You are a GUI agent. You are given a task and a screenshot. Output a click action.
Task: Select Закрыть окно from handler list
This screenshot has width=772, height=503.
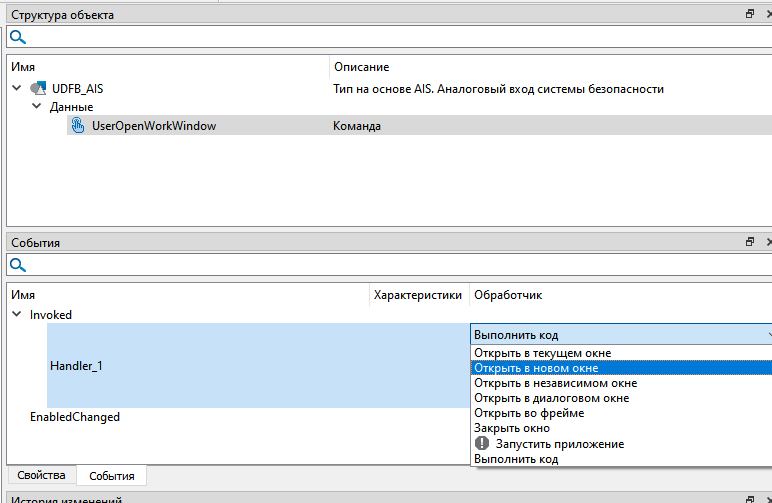click(511, 428)
